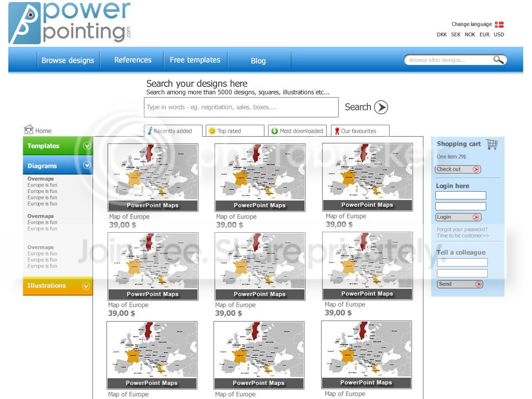
Task: Click the main design search text field
Action: click(x=241, y=107)
